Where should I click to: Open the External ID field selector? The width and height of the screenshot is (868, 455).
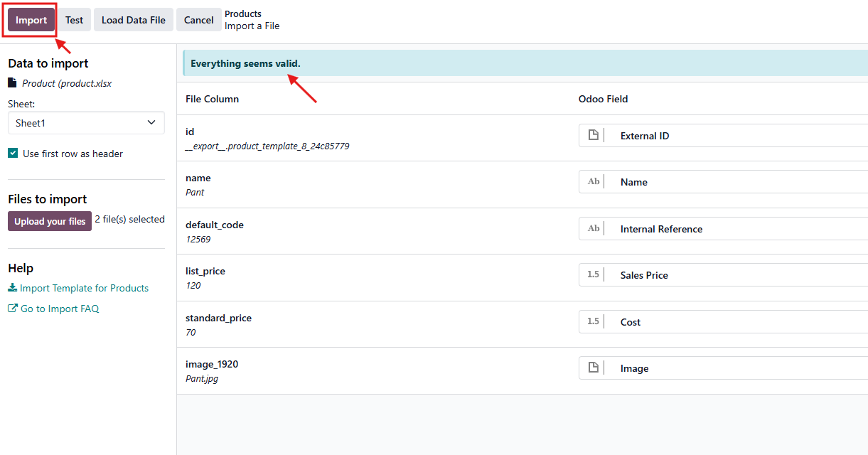[732, 136]
